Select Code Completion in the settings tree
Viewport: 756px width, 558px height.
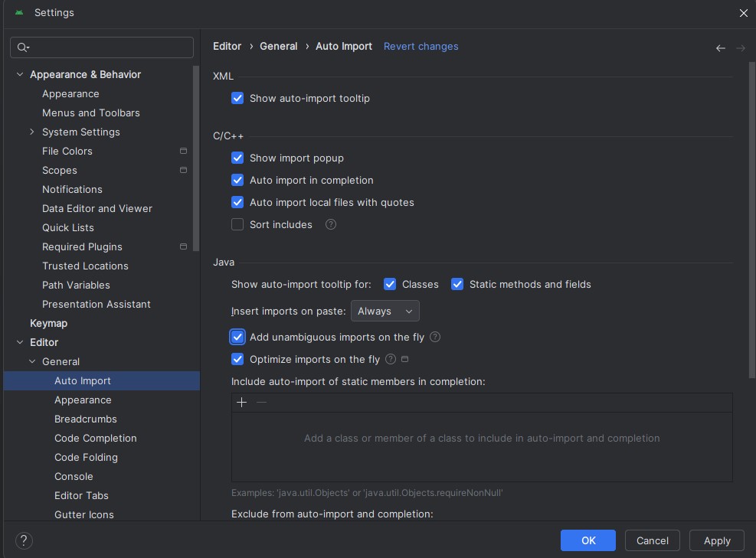(95, 439)
